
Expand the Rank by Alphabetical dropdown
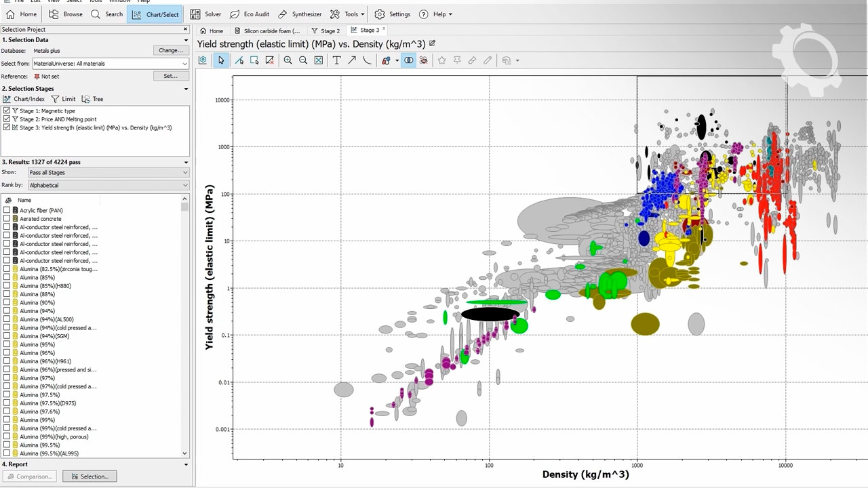click(108, 185)
